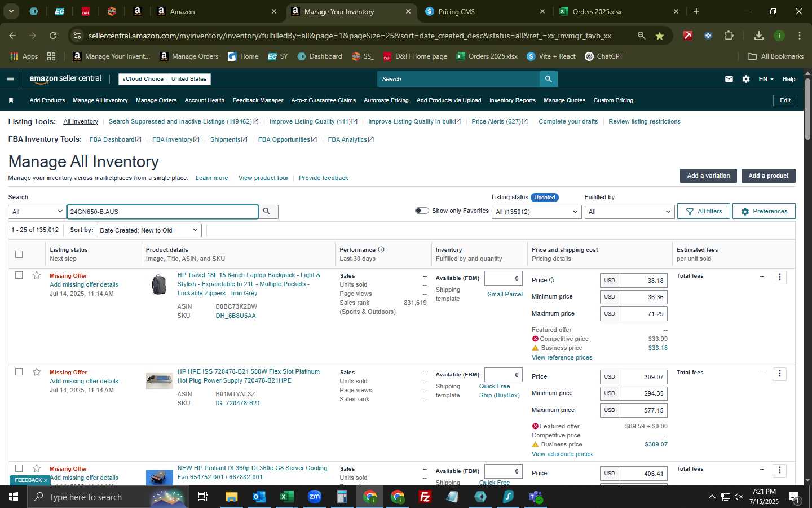Click the backpack price input 38.18

click(x=643, y=281)
